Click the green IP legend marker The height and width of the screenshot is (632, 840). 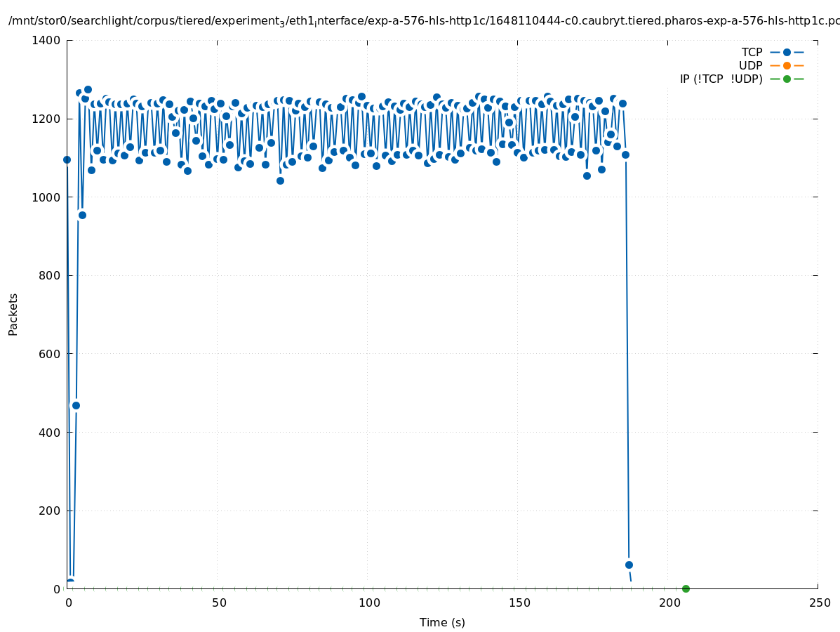pyautogui.click(x=787, y=79)
